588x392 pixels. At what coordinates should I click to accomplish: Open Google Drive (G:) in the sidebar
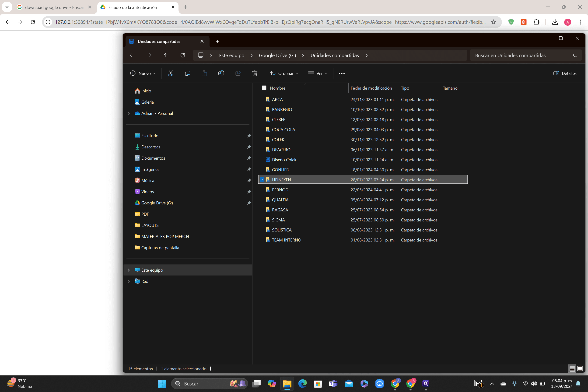[x=157, y=203]
